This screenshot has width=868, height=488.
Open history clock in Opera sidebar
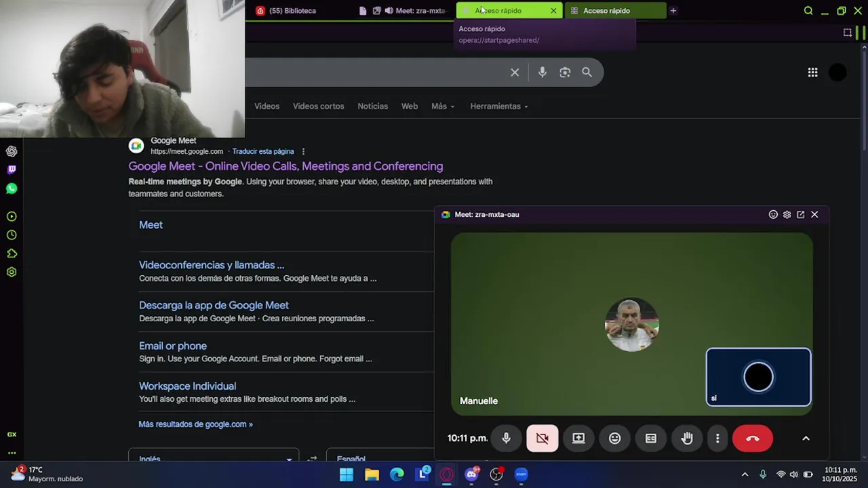(12, 235)
